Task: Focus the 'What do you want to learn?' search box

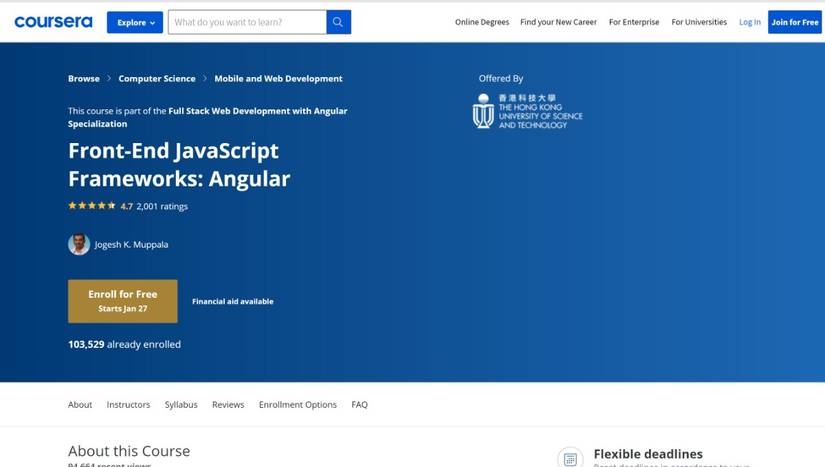Action: pyautogui.click(x=247, y=22)
